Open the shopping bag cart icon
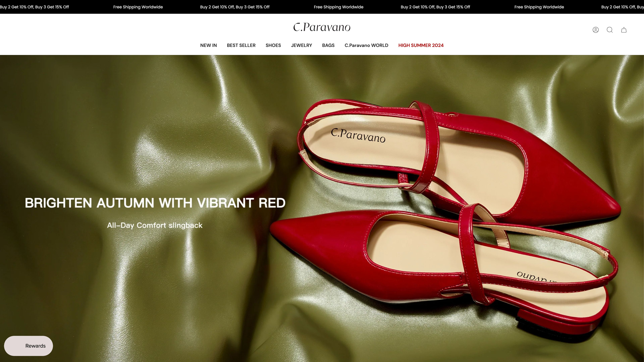 coord(624,30)
